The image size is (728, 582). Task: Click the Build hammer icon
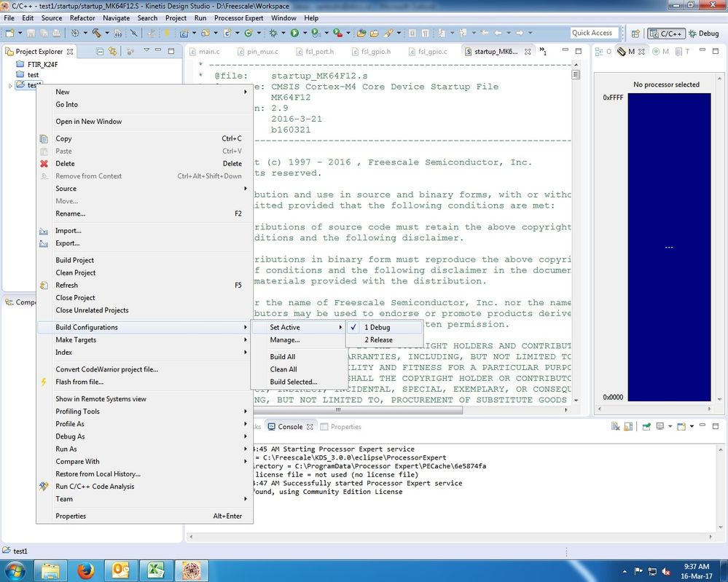pyautogui.click(x=96, y=33)
